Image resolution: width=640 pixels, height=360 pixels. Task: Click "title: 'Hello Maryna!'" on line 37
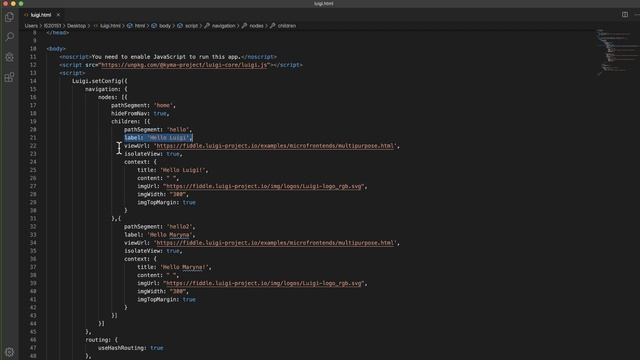[174, 267]
